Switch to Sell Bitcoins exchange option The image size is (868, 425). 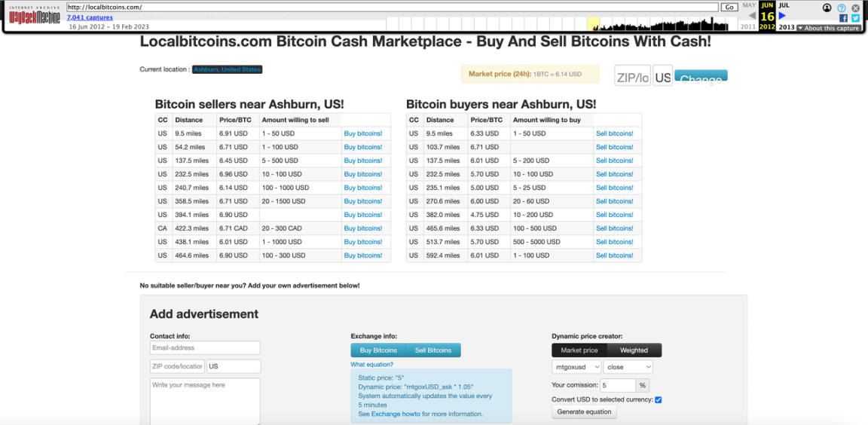tap(433, 350)
